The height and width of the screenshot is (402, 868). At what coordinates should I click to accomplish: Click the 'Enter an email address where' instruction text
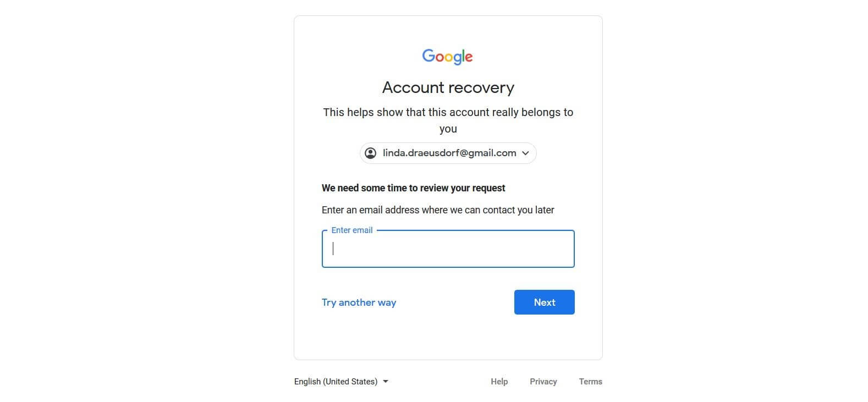pos(438,210)
